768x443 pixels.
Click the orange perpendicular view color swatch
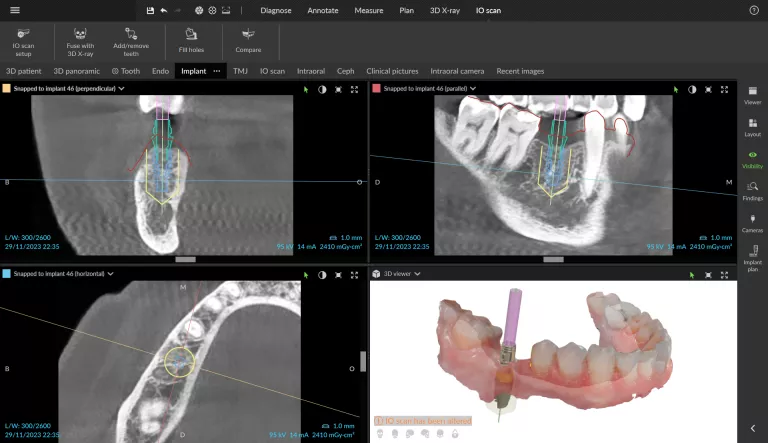6,89
